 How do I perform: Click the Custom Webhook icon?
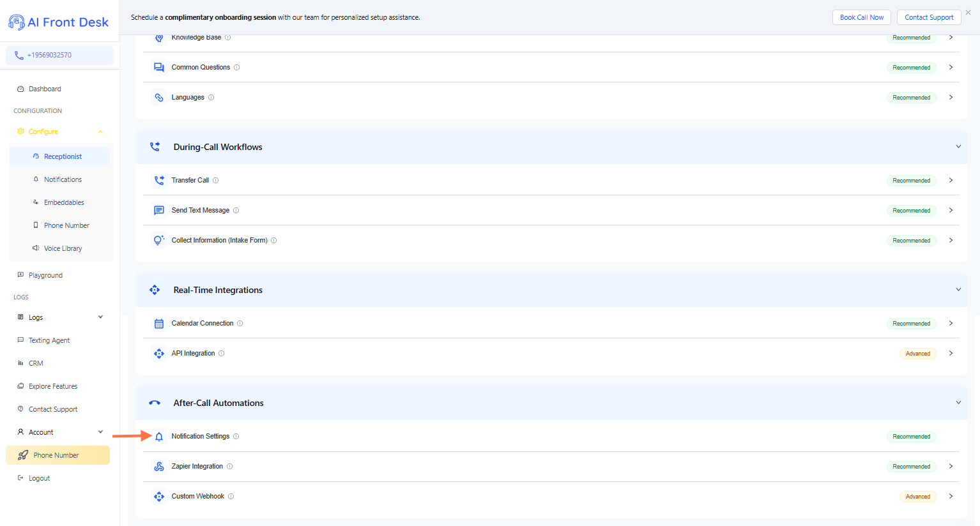[159, 497]
